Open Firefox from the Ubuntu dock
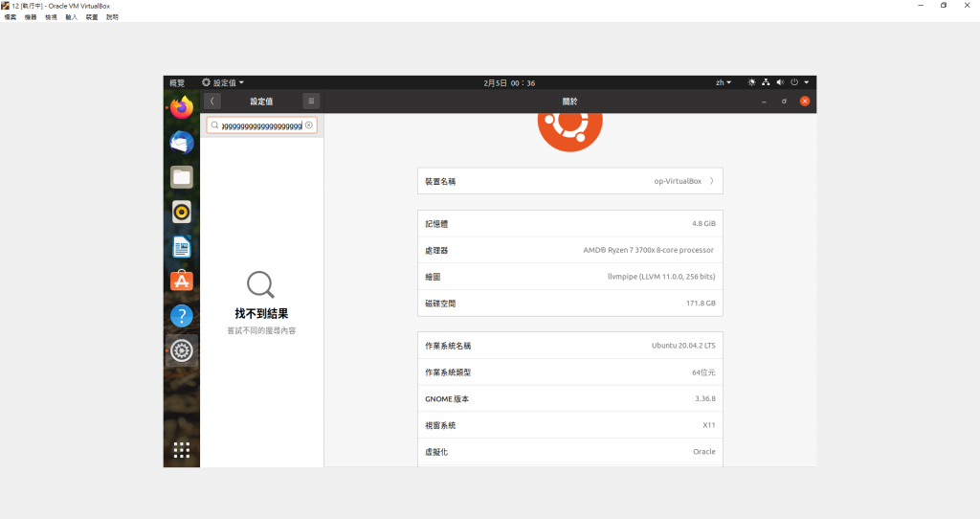Screen dimensions: 980x519 click(x=181, y=107)
